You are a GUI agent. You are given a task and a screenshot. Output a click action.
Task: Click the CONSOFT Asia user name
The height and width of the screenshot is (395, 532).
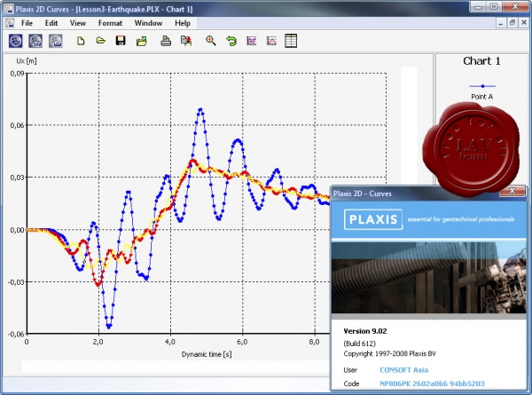(403, 370)
